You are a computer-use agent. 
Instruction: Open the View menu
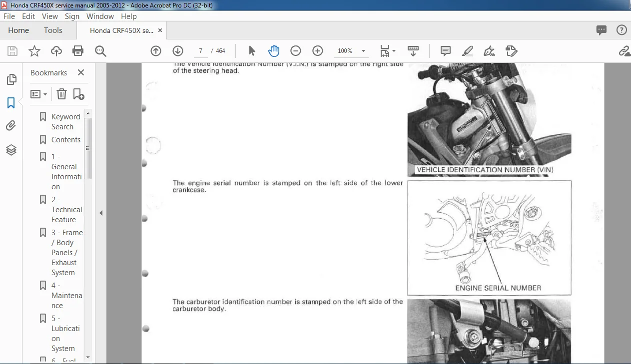coord(50,16)
